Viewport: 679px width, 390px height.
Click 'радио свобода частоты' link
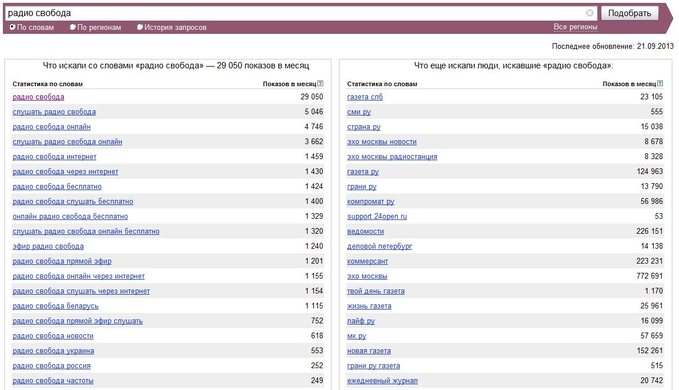point(53,381)
